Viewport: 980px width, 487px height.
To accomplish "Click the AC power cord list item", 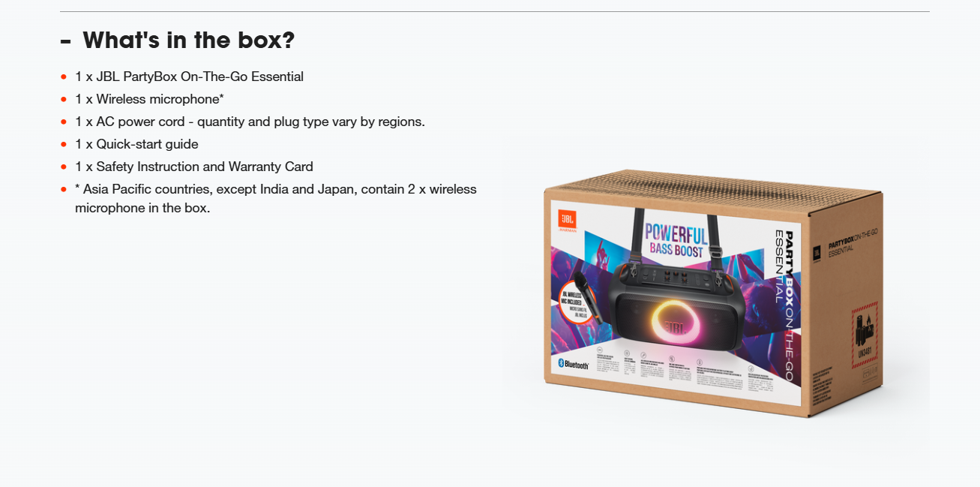I will coord(250,122).
